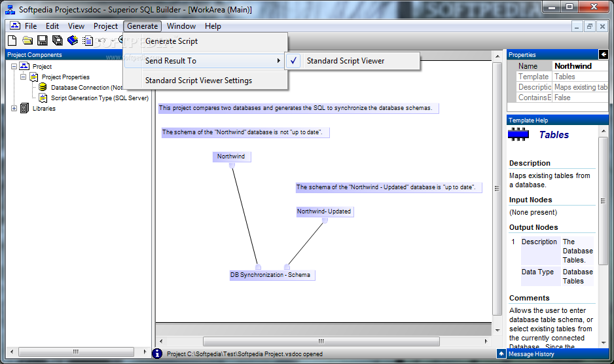Select the Libraries tree label
The height and width of the screenshot is (364, 614).
[44, 109]
